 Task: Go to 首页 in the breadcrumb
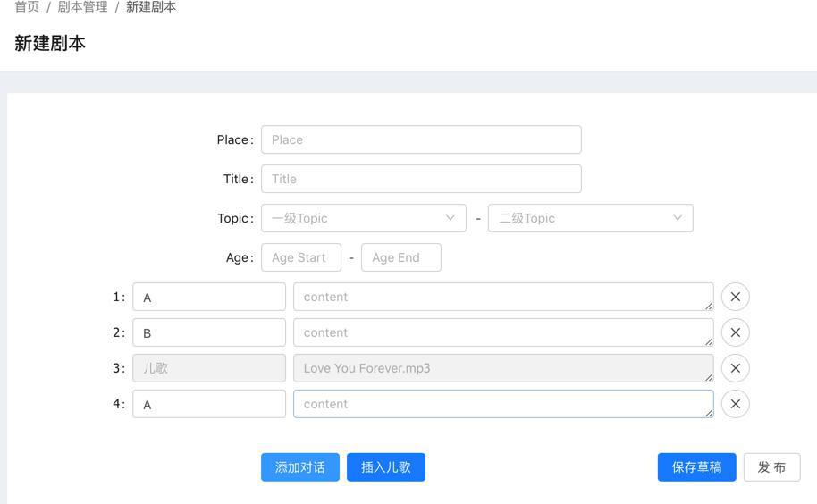(27, 7)
